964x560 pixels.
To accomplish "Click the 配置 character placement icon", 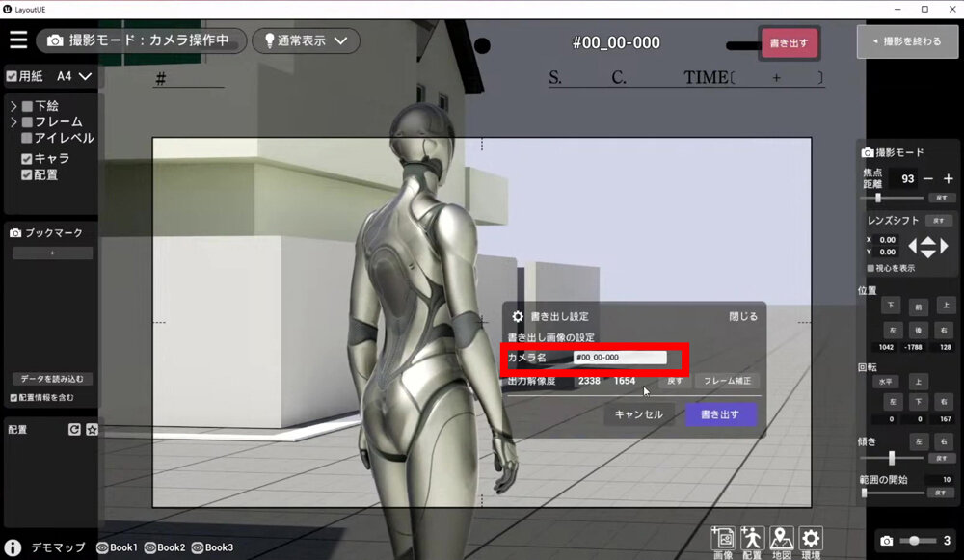I will coord(752,540).
